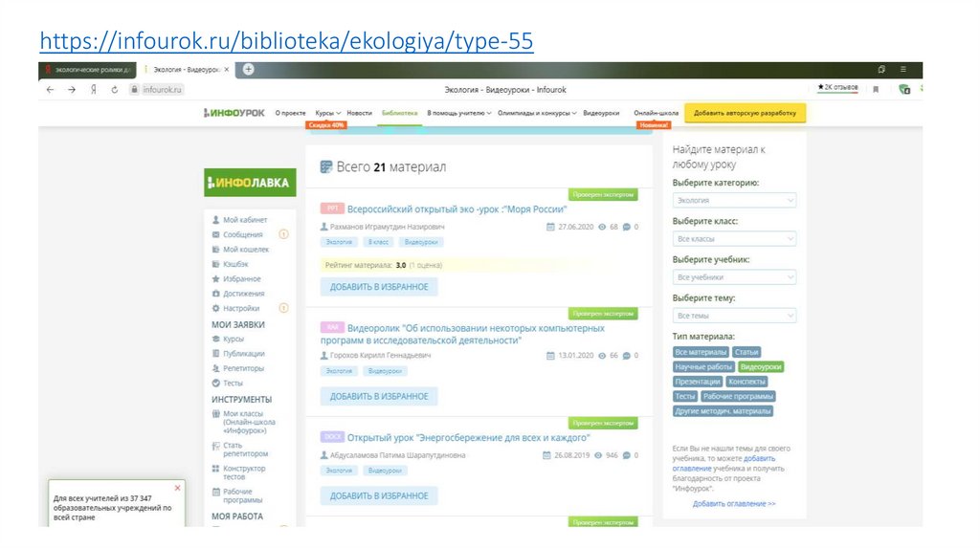The height and width of the screenshot is (549, 980).
Task: Open the Все учебники dropdown
Action: [x=734, y=276]
